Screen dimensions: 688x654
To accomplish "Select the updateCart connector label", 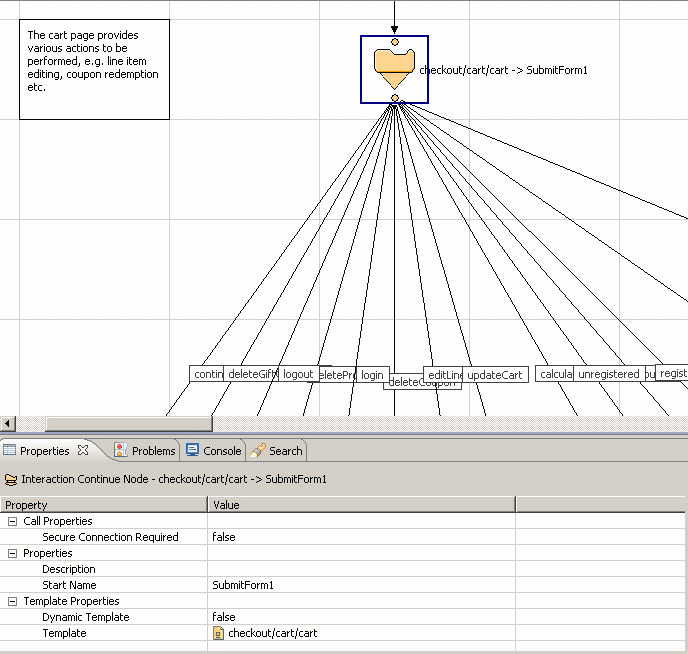I will (495, 375).
